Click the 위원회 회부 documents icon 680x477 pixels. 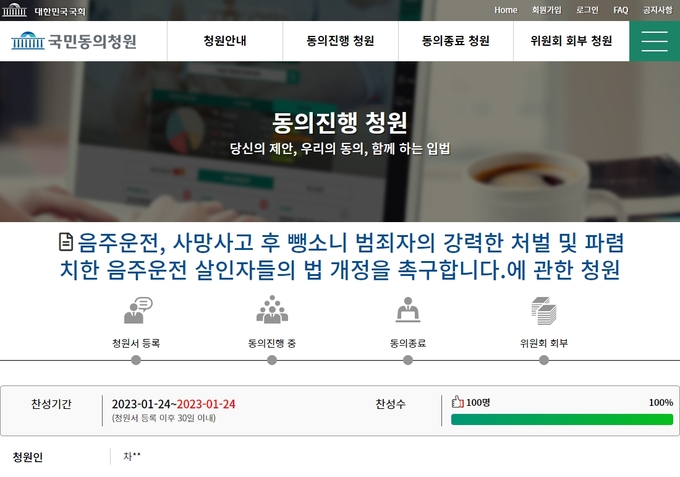coord(544,311)
